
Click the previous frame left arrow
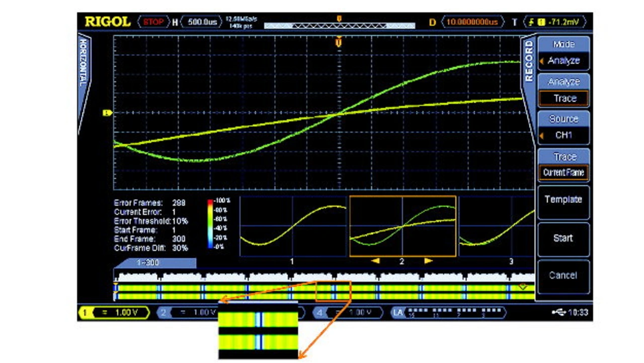point(375,261)
